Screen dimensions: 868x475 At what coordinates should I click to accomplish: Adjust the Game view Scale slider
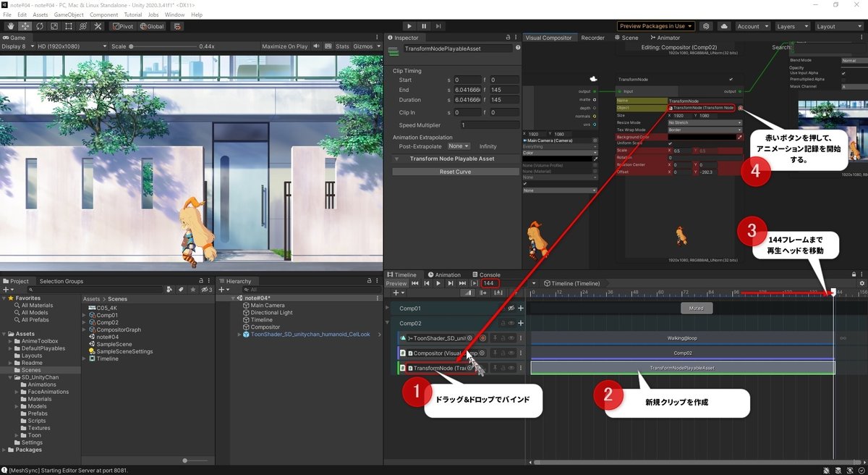(163, 46)
